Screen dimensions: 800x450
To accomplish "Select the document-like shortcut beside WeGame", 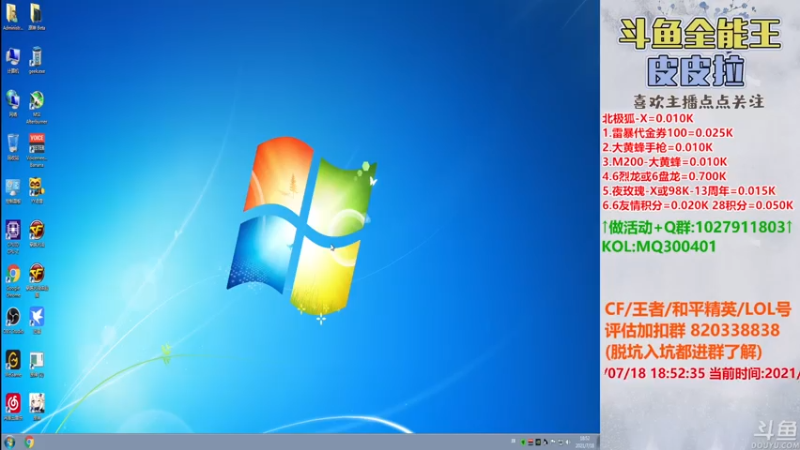I will click(x=36, y=364).
